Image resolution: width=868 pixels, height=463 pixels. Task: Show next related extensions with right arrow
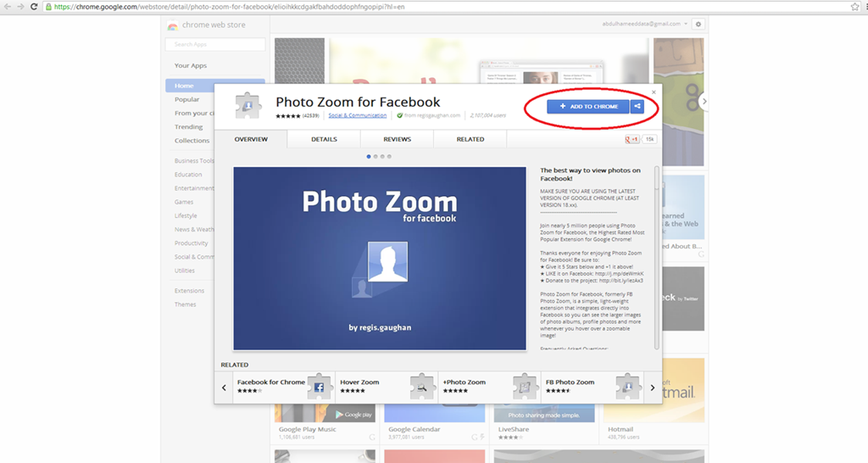coord(653,388)
